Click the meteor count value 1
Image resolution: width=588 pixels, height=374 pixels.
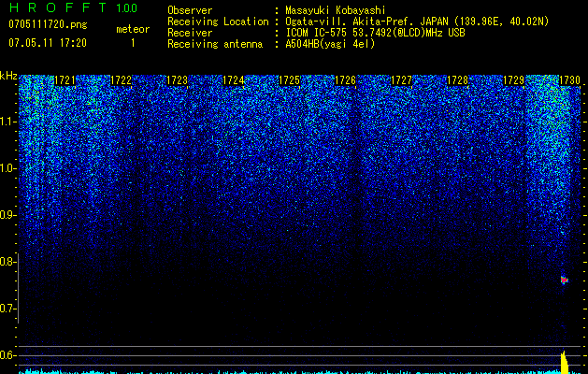click(133, 43)
